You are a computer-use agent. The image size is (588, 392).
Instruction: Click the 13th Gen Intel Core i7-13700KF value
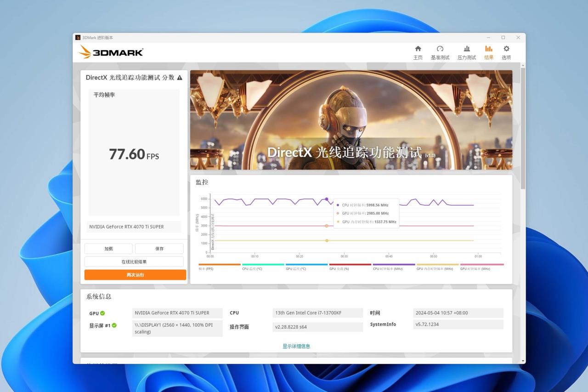click(318, 313)
